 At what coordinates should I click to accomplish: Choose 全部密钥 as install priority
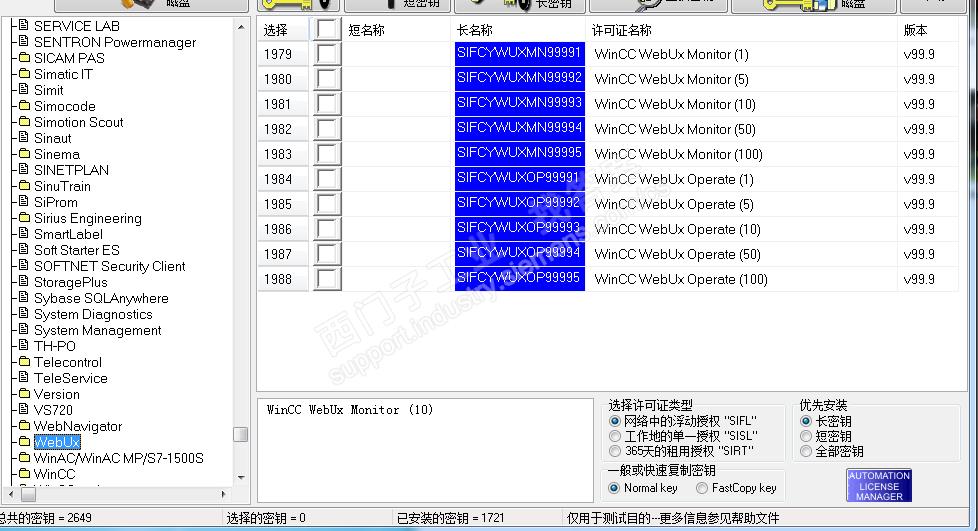click(x=806, y=451)
